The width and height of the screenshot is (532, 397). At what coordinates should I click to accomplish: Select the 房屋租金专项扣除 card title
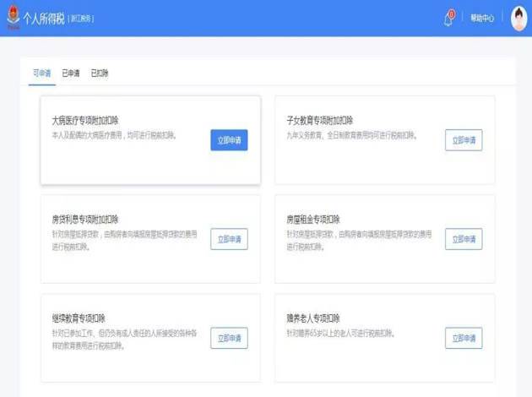click(x=313, y=219)
